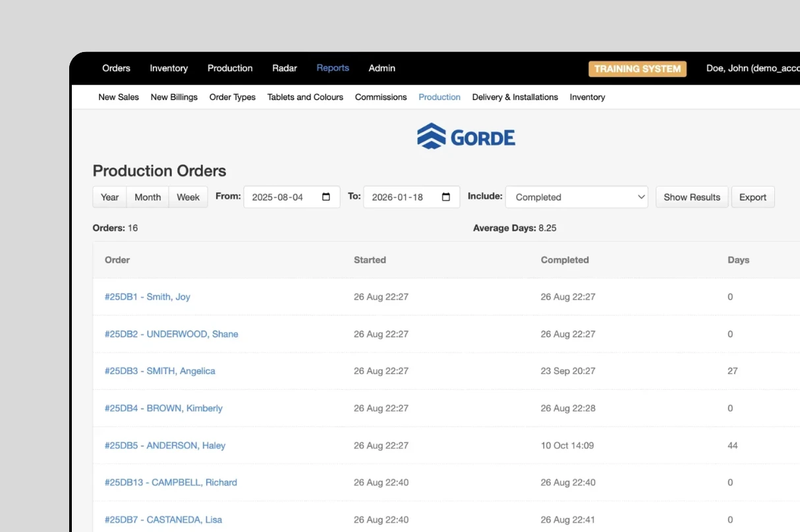Select the Production Orders heading
The image size is (800, 532).
click(159, 171)
